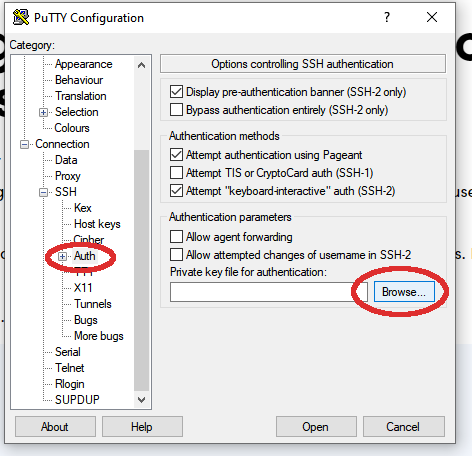
Task: Click category list scroll down arrow
Action: coord(141,399)
